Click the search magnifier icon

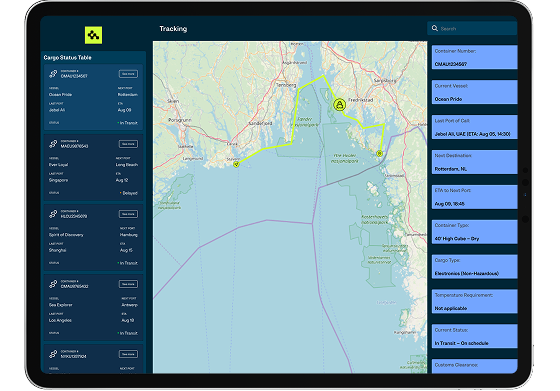coord(435,28)
